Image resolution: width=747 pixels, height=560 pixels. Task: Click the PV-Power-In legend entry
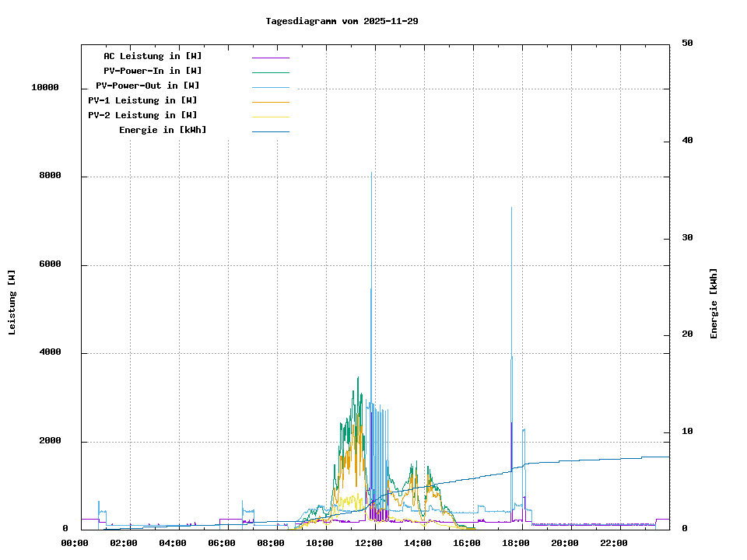[x=153, y=71]
